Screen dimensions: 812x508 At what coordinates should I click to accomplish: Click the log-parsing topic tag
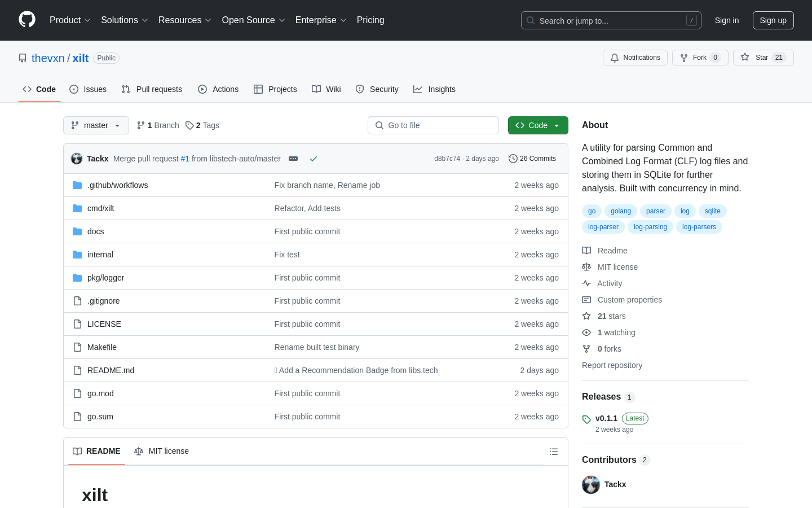[x=650, y=227]
